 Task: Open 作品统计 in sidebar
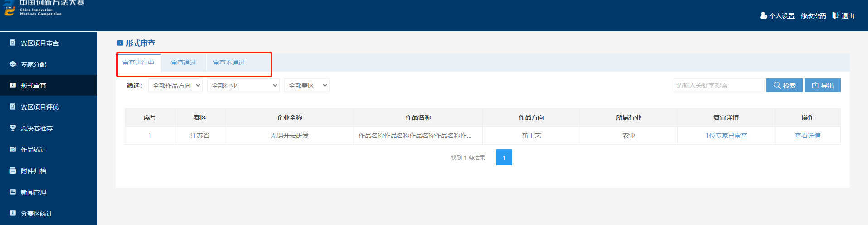(x=48, y=150)
